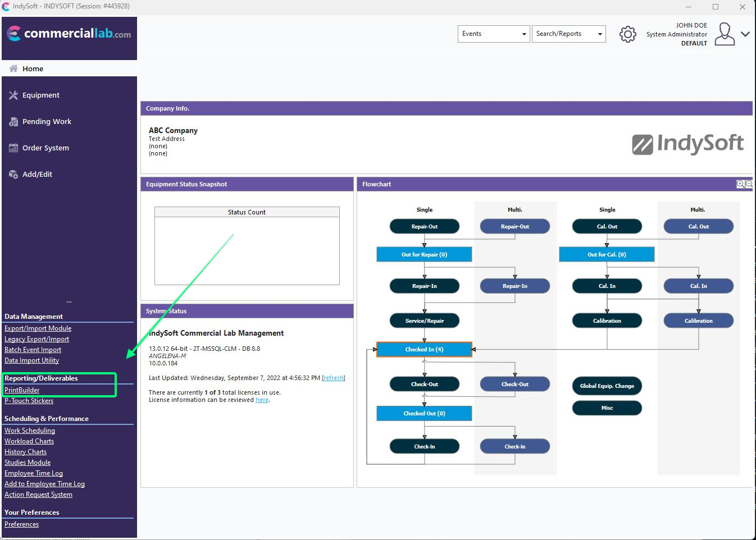The image size is (756, 540).
Task: Click the Equipment wrench icon in sidebar
Action: (x=13, y=95)
